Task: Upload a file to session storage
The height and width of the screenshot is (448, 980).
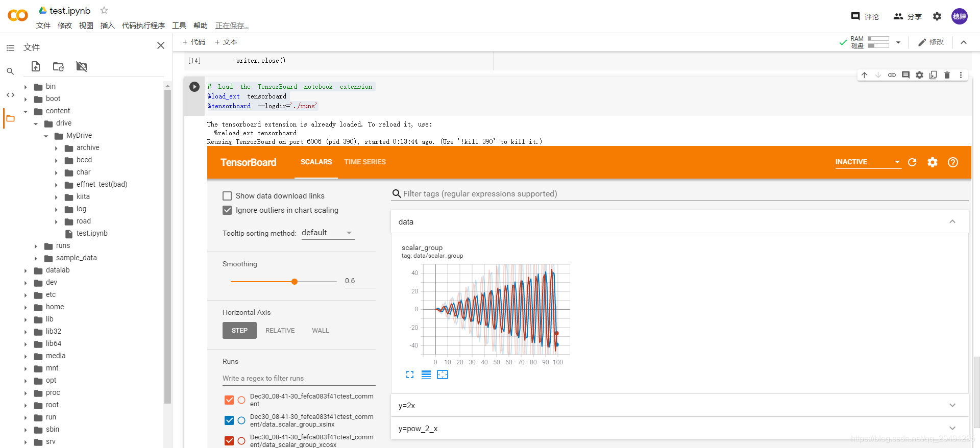Action: coord(36,66)
